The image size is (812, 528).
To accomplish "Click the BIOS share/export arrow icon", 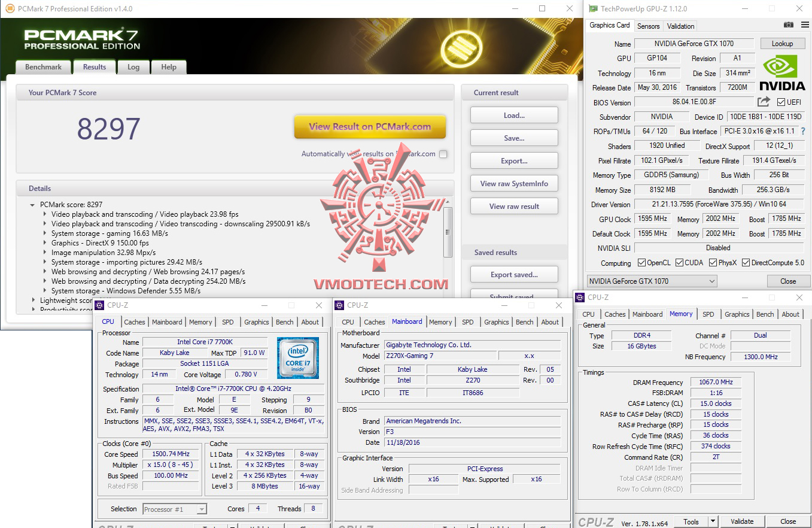I will pos(764,102).
